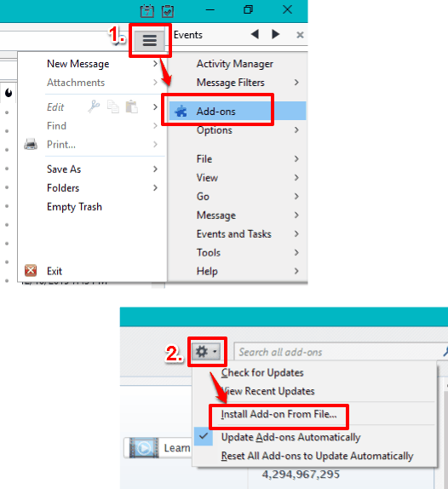Click the red Exit icon

[x=31, y=271]
